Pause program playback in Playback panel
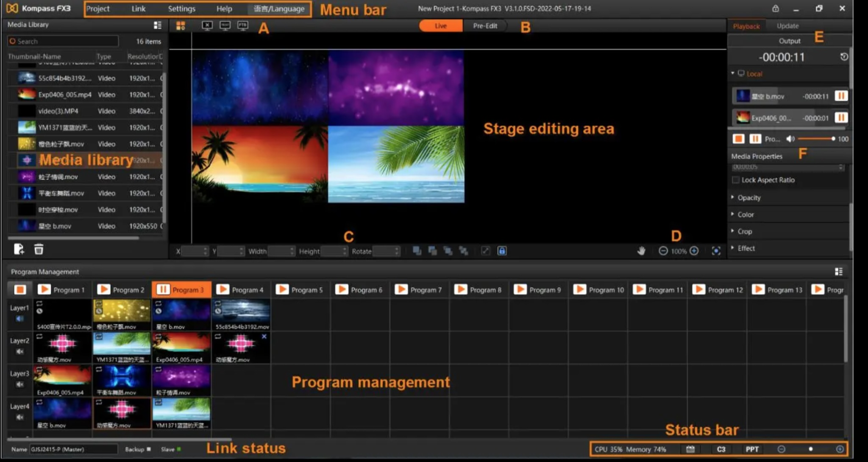 (x=755, y=139)
